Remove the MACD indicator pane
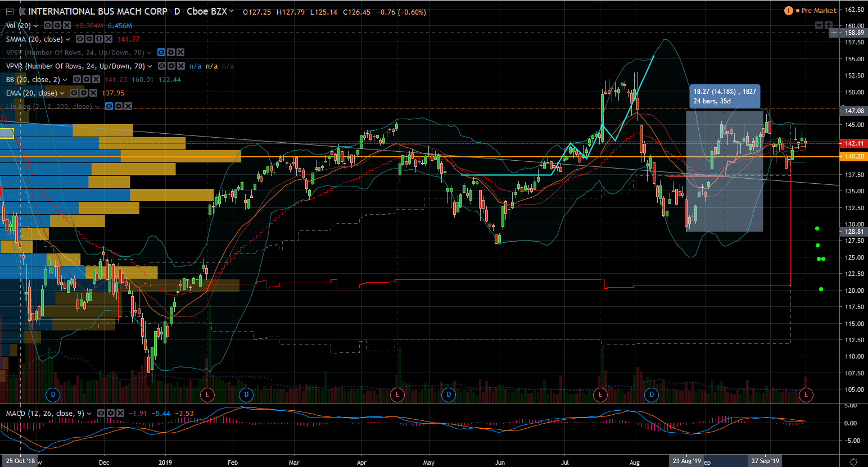 [120, 413]
